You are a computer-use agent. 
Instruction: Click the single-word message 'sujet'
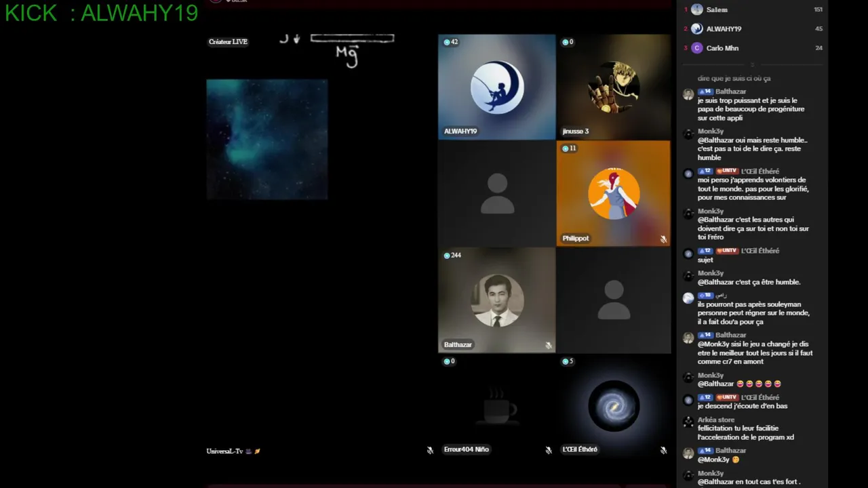tap(705, 260)
